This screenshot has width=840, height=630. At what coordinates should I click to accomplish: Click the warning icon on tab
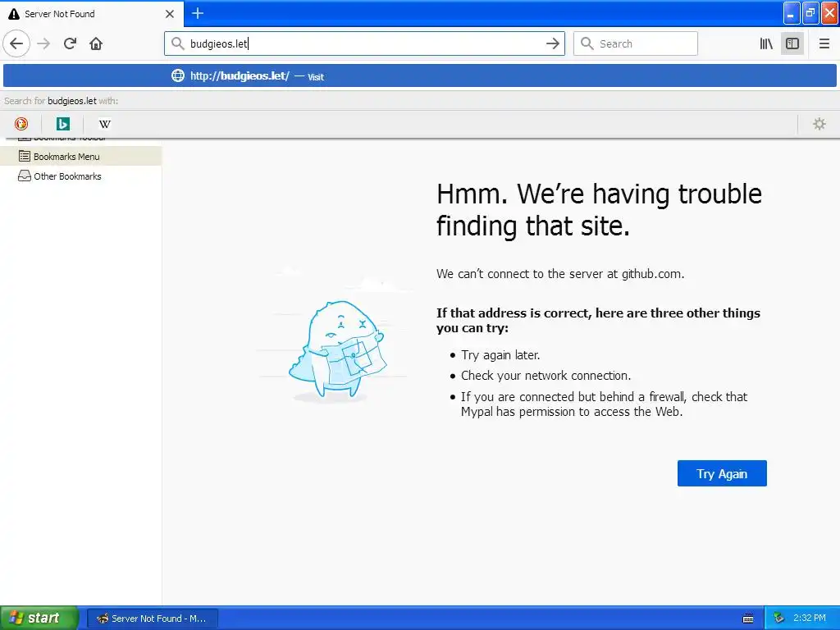click(14, 14)
